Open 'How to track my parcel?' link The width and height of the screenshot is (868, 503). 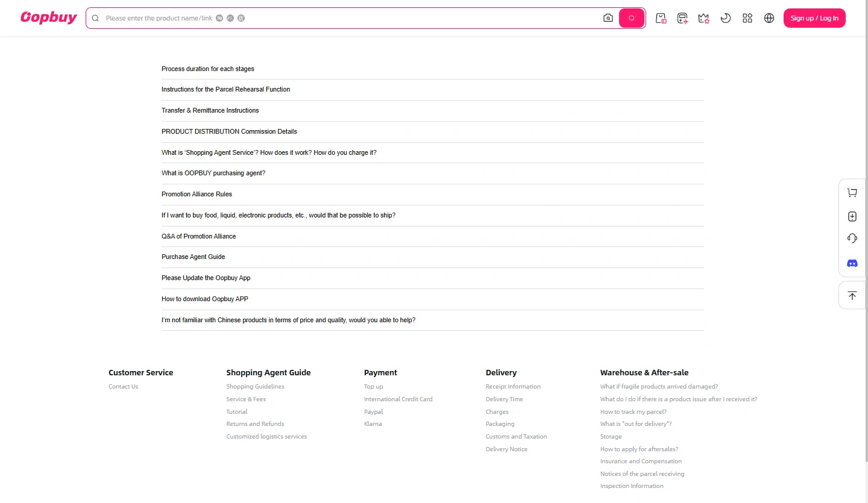[x=634, y=412]
